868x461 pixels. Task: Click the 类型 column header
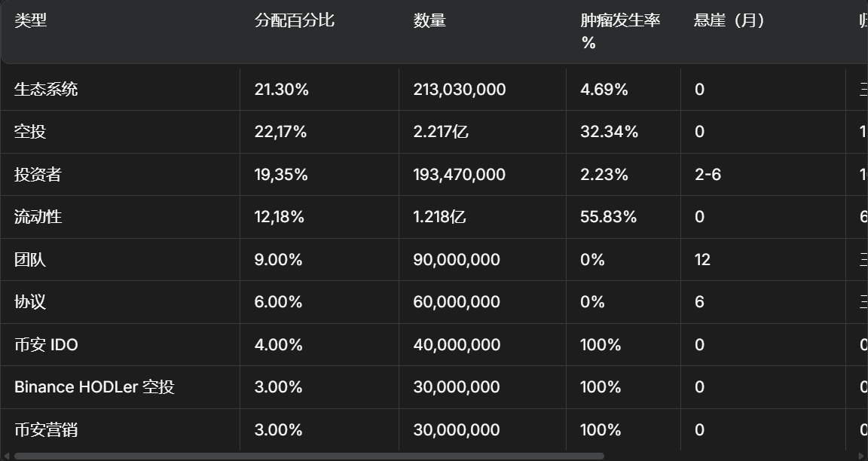tap(30, 20)
